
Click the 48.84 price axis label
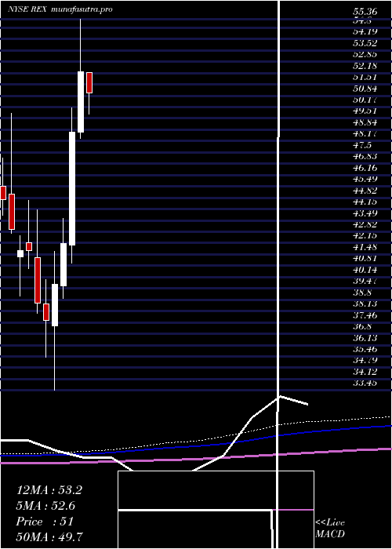click(x=365, y=122)
